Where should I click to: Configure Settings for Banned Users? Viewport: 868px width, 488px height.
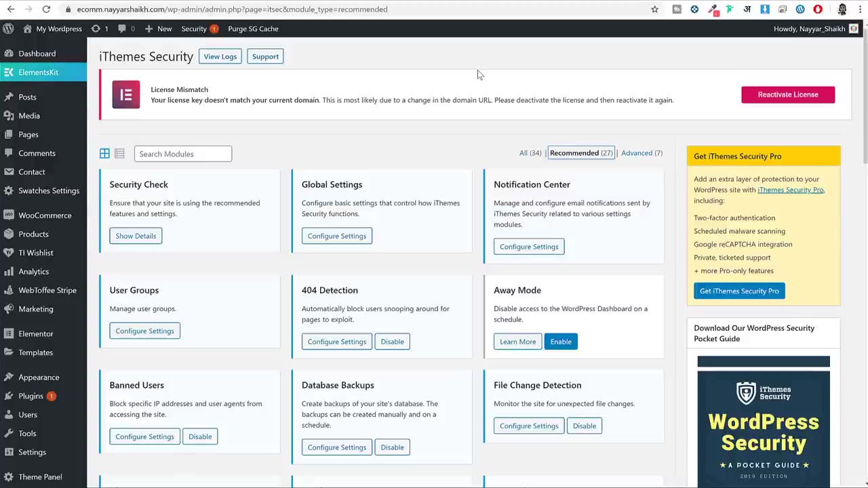click(144, 436)
